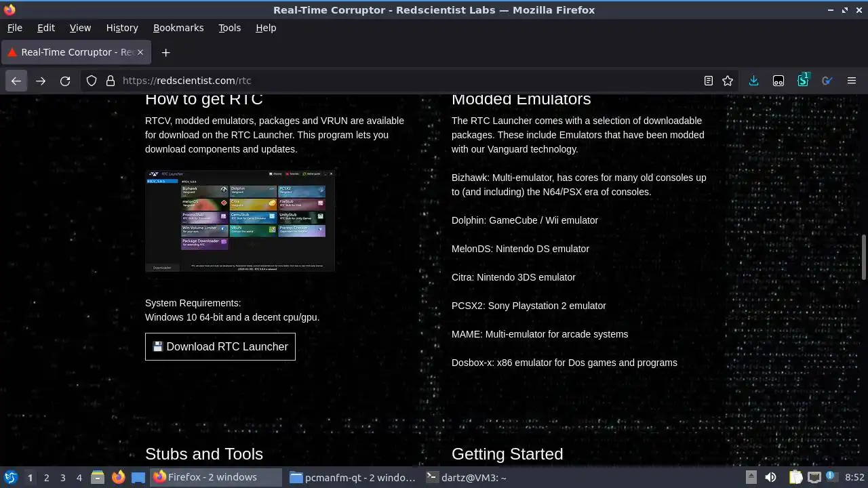Viewport: 868px width, 488px height.
Task: Open the volume control tray icon
Action: (771, 477)
